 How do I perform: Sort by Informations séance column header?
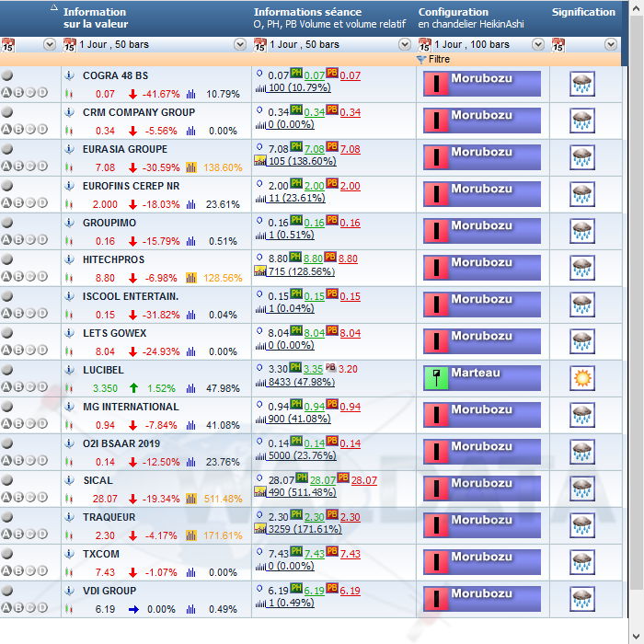pyautogui.click(x=329, y=18)
